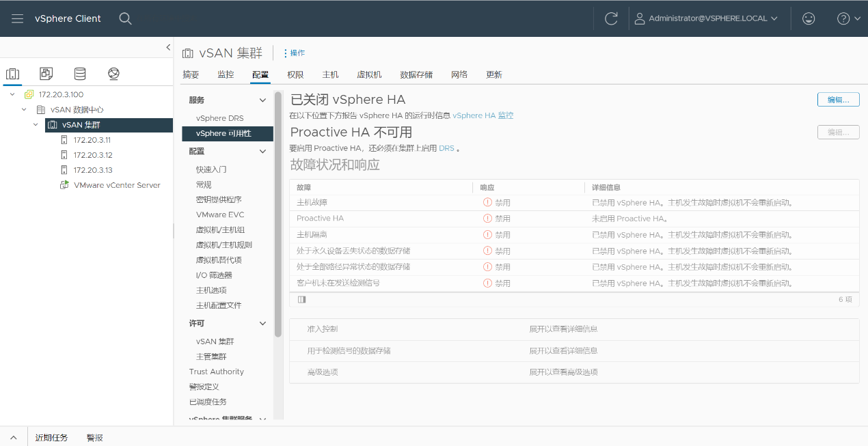Screen dimensions: 868x446
Task: Open the Administrator@VSPHERE.LOCAL user menu
Action: coord(707,18)
